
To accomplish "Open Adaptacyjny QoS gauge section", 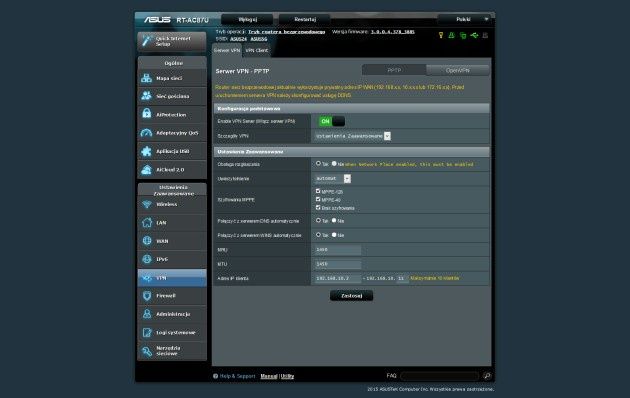I will click(x=172, y=133).
